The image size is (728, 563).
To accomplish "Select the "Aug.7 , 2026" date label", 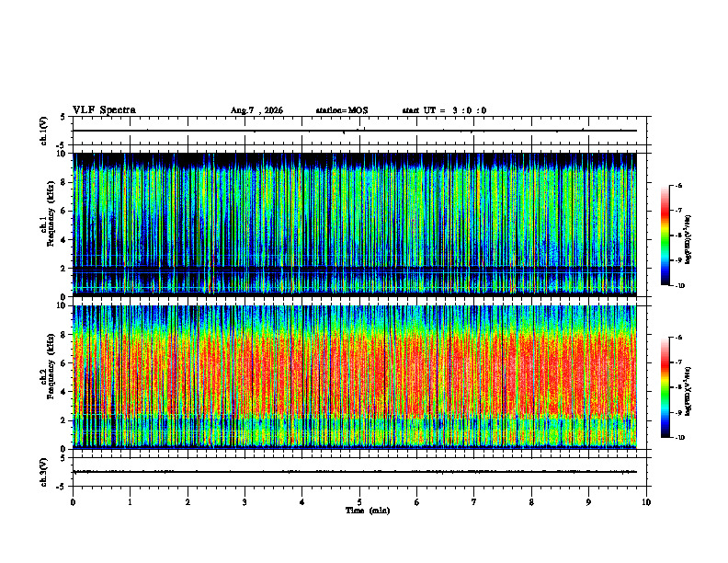I will pos(256,110).
